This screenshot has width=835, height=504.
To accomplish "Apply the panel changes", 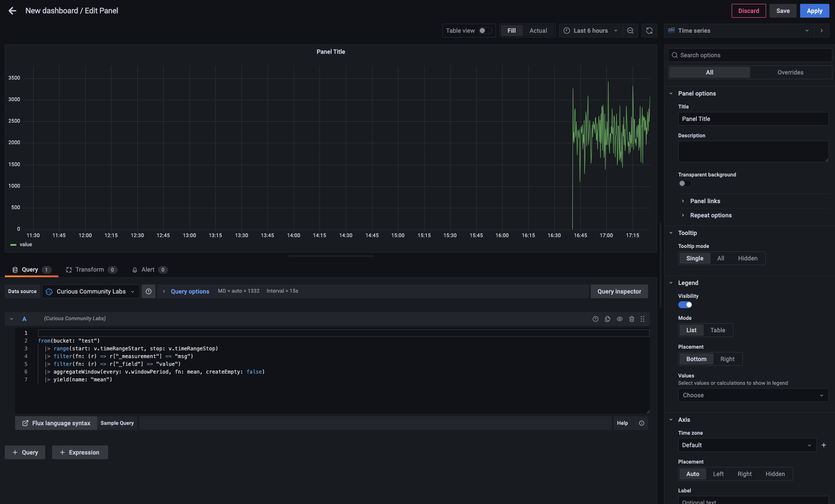I will pos(814,10).
